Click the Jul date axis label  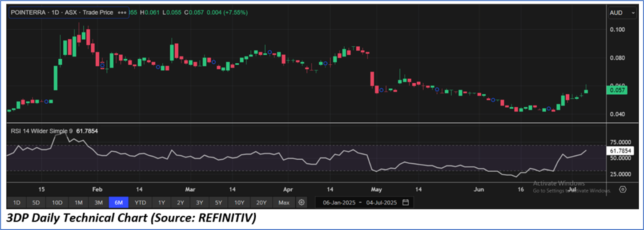(x=573, y=189)
